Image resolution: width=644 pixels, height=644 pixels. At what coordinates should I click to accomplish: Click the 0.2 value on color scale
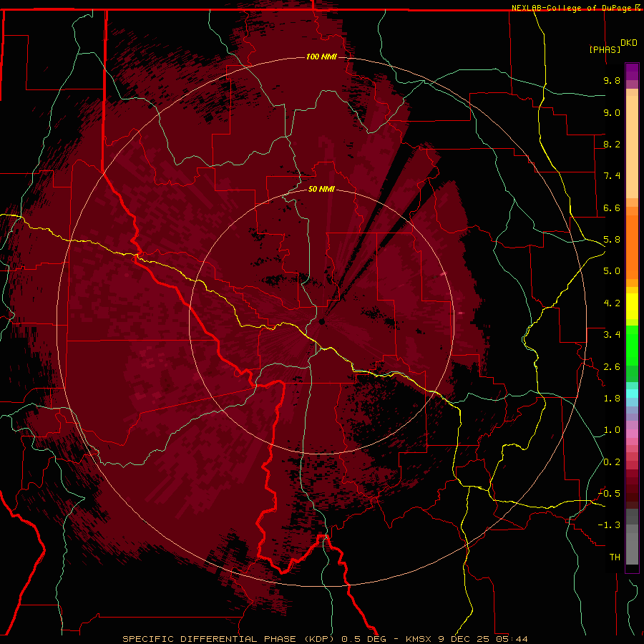(612, 462)
